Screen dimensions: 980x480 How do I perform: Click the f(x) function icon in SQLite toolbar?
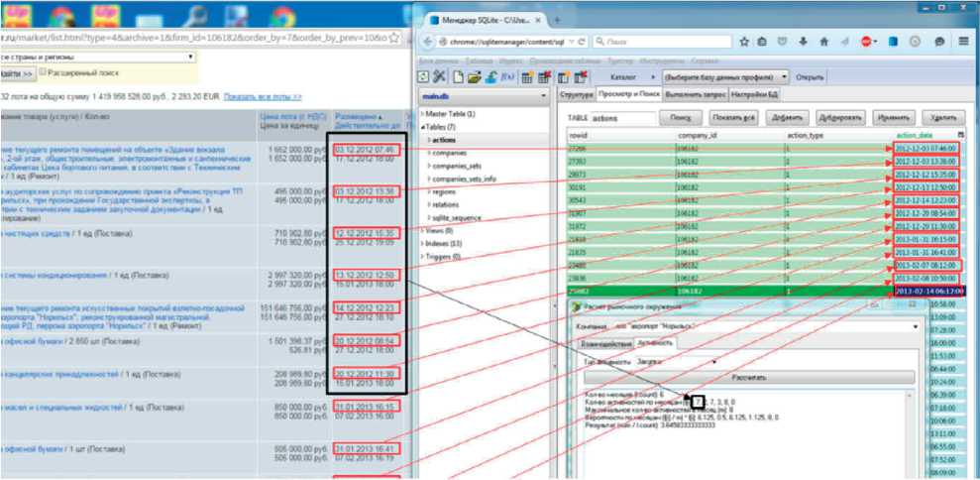pos(507,77)
